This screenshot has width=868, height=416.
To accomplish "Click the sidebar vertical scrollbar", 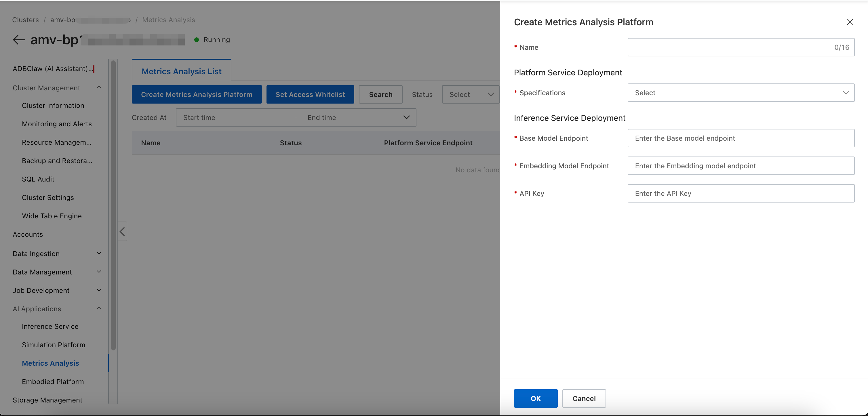I will [113, 205].
